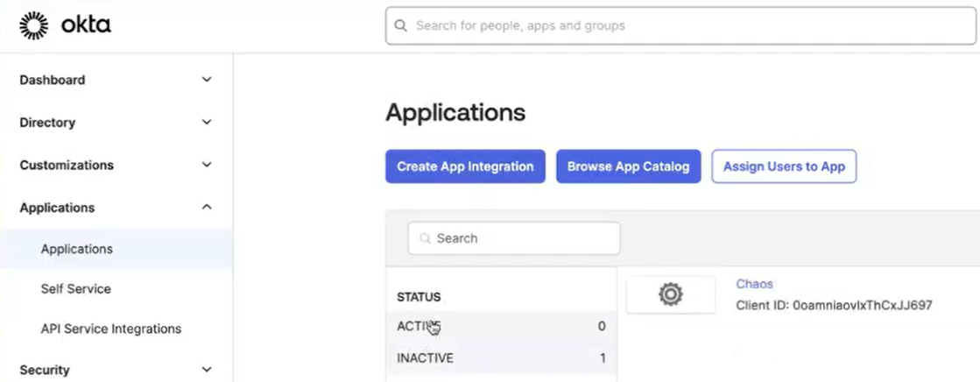Viewport: 980px width, 382px height.
Task: Click the STATUS filter heading
Action: [419, 297]
